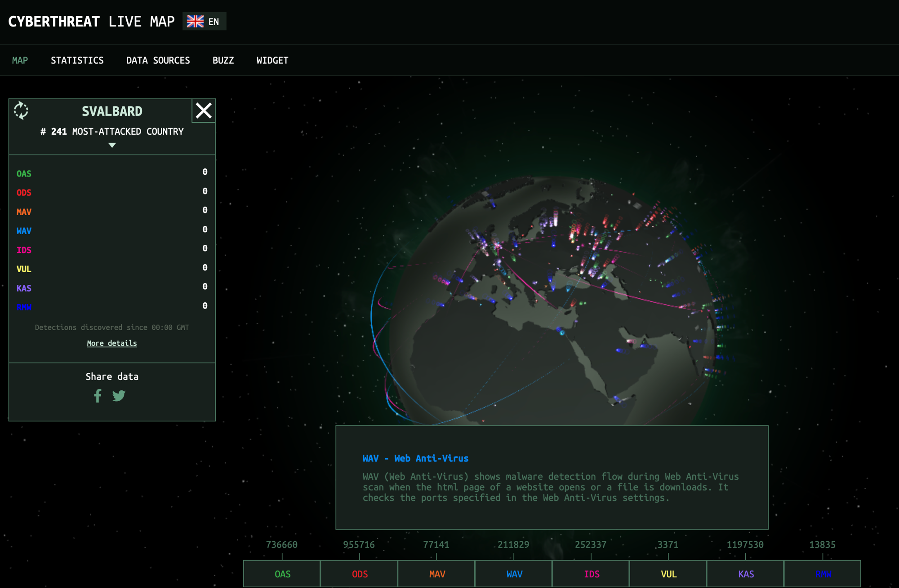Image resolution: width=899 pixels, height=588 pixels.
Task: Click the WAV row in Svalbard panel
Action: [112, 230]
